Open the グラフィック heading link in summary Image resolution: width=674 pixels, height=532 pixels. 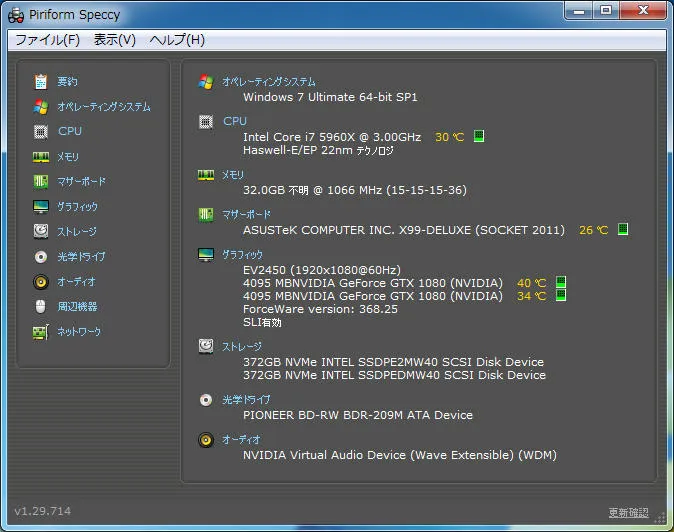[242, 255]
